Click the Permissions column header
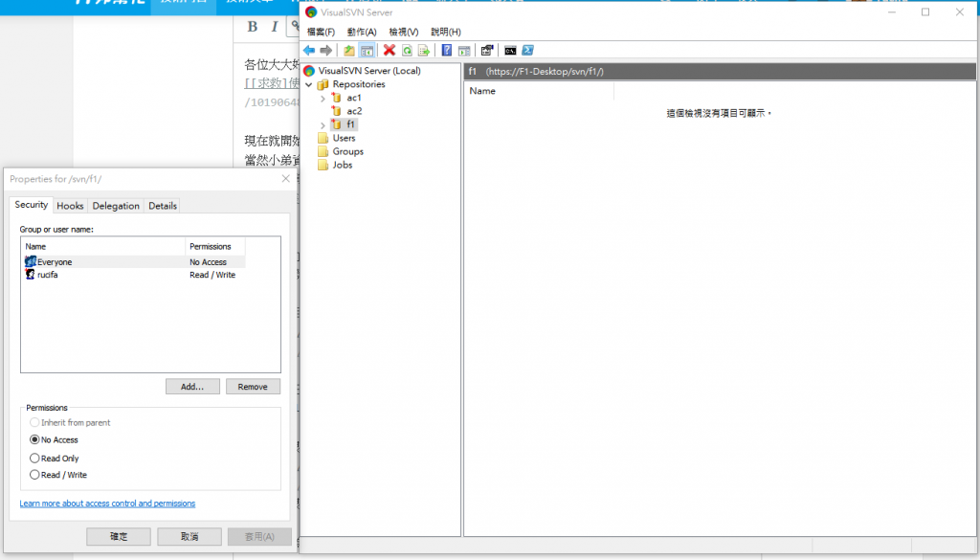 click(x=215, y=246)
